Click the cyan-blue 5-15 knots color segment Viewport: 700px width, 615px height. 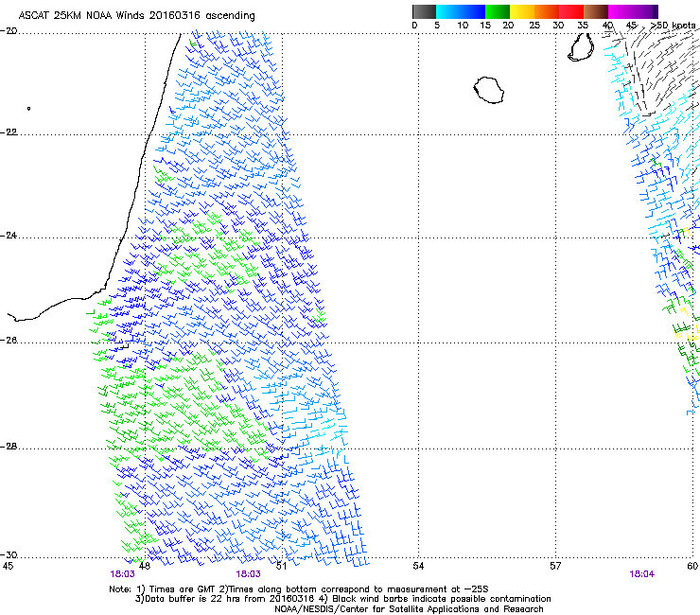point(461,11)
